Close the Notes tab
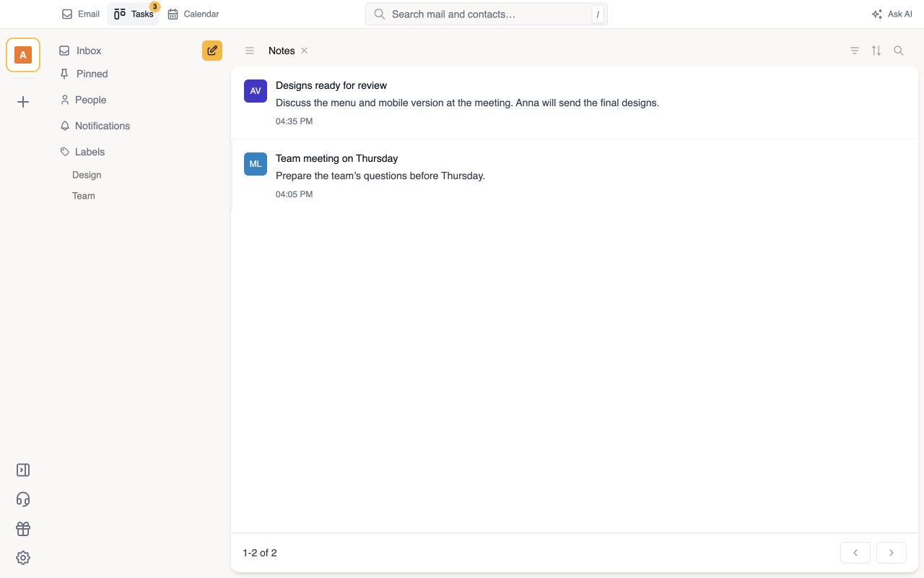 (x=305, y=51)
